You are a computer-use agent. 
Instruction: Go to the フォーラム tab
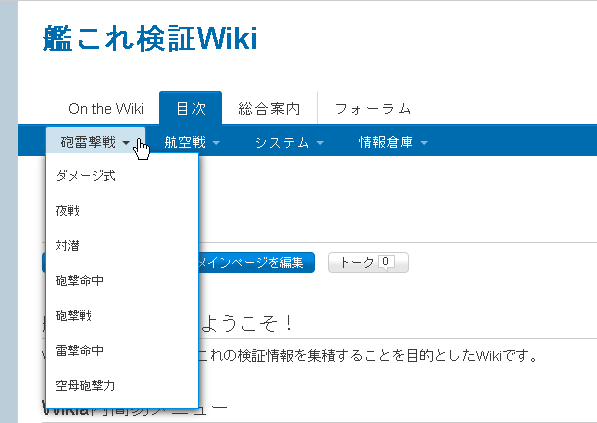coord(373,109)
